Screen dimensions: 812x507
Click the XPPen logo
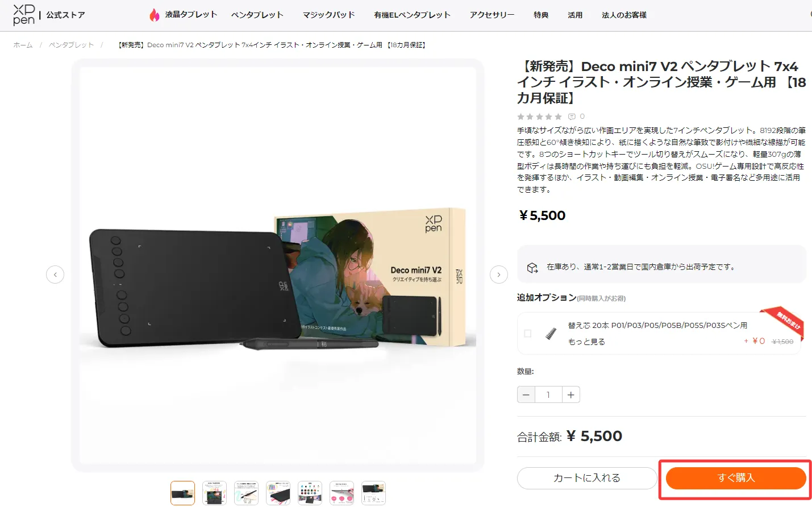[24, 15]
